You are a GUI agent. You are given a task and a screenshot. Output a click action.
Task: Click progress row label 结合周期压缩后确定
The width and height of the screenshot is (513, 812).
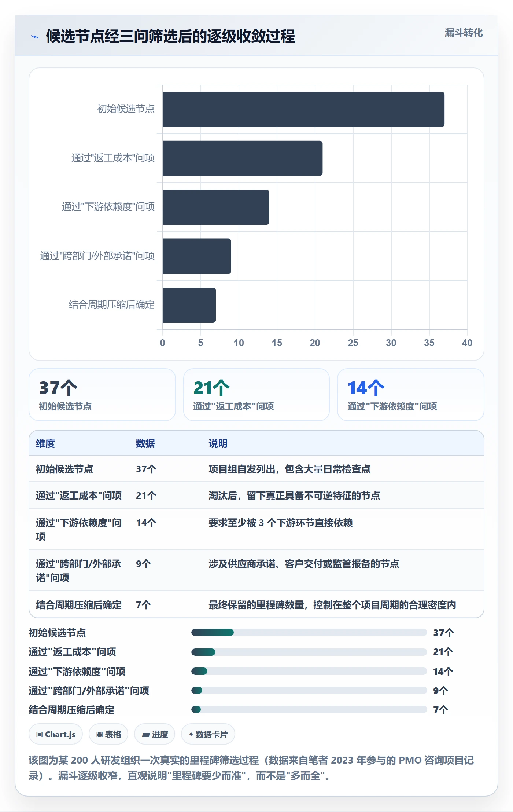click(71, 710)
